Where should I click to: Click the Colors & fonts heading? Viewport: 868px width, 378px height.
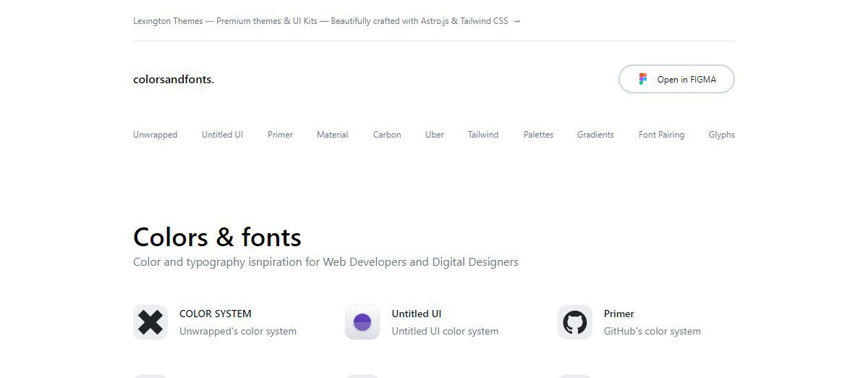coord(217,237)
